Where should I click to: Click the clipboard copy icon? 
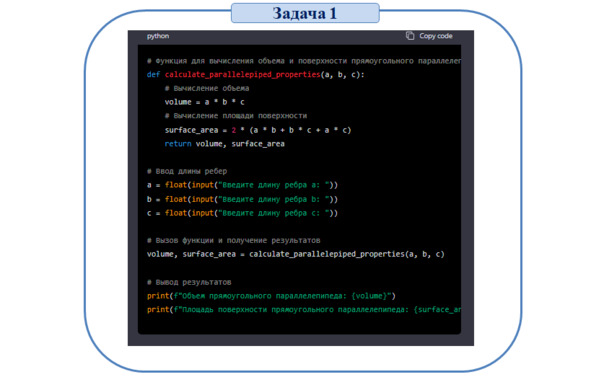click(x=410, y=36)
